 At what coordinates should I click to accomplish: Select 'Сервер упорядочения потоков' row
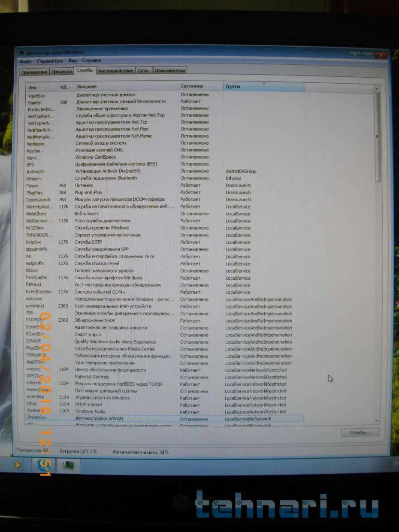pyautogui.click(x=165, y=235)
